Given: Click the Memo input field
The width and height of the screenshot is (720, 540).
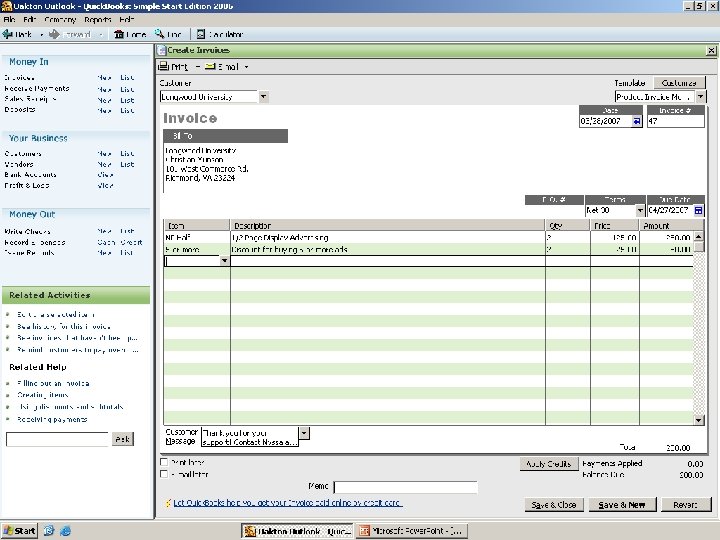Looking at the screenshot, I should tap(405, 487).
